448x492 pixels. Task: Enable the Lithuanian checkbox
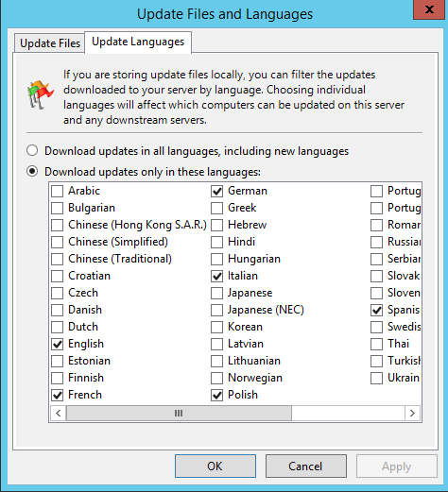217,361
